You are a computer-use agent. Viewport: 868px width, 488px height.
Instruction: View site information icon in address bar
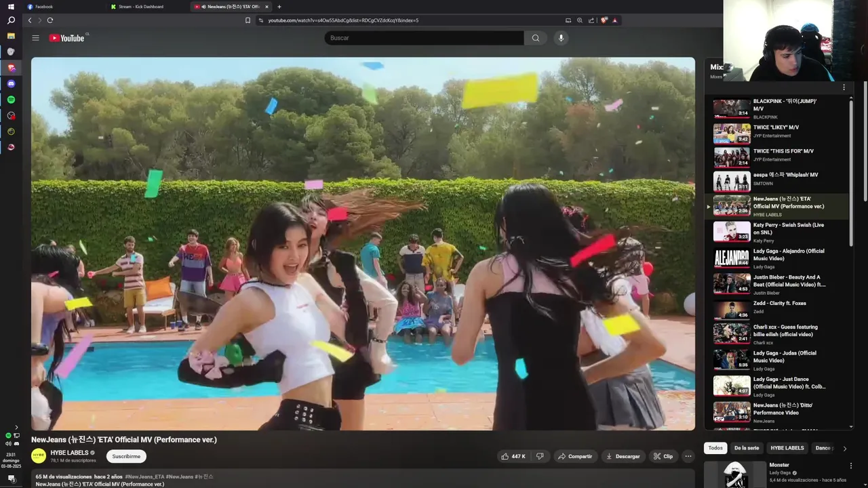261,20
